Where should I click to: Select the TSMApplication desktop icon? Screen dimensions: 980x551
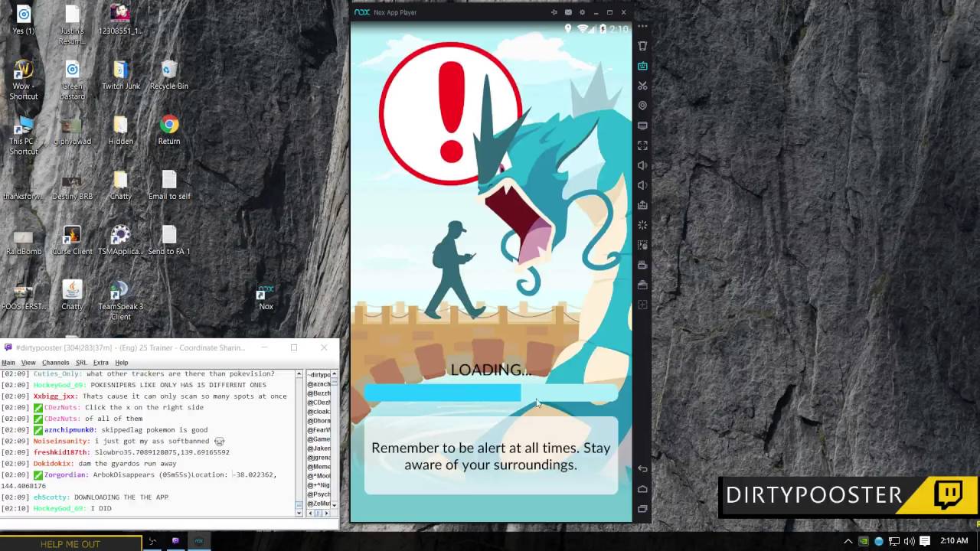click(x=120, y=240)
